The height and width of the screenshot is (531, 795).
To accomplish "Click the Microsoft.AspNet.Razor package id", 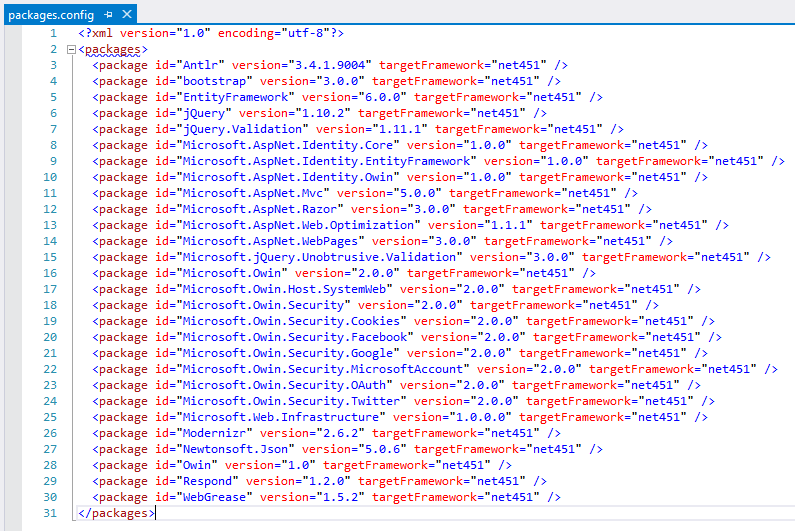I will pyautogui.click(x=260, y=209).
